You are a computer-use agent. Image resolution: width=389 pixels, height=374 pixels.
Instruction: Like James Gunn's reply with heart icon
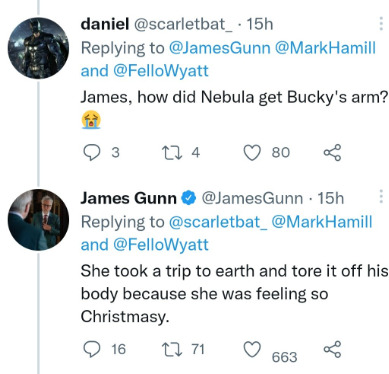pyautogui.click(x=252, y=349)
